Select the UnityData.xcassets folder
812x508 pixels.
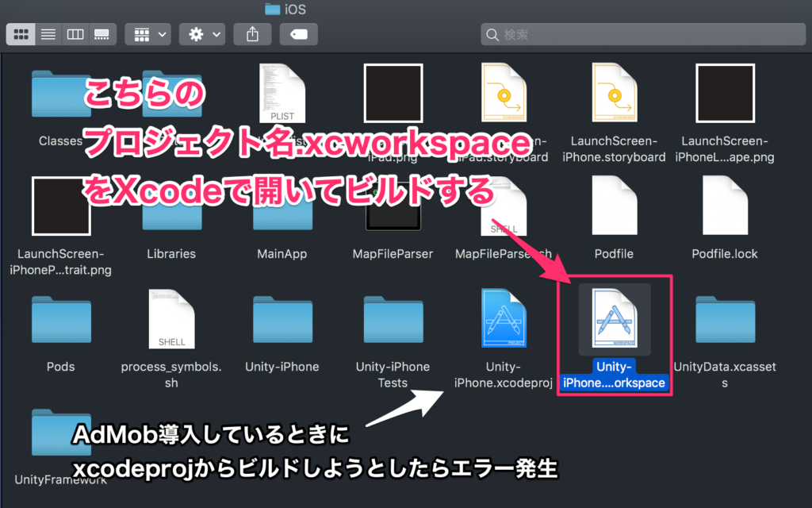[725, 319]
